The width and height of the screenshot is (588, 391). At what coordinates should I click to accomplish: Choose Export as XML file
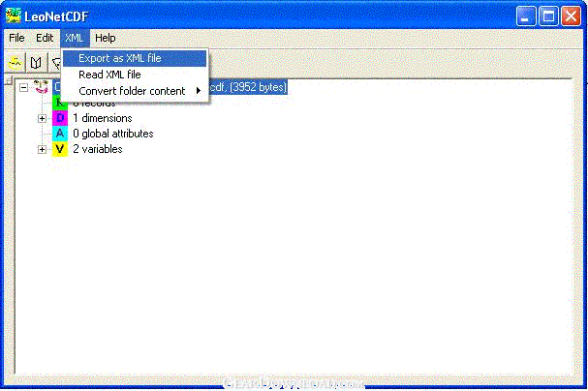[x=135, y=58]
